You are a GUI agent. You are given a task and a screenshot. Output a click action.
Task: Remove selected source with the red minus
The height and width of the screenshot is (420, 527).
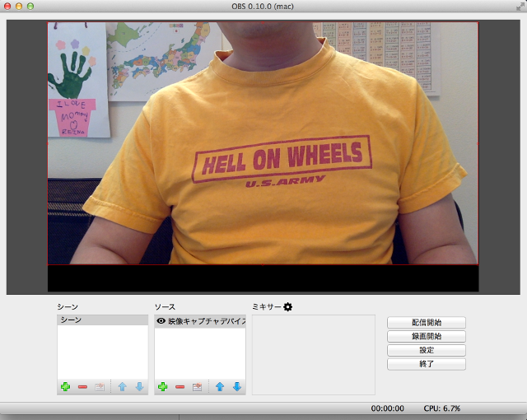click(180, 387)
